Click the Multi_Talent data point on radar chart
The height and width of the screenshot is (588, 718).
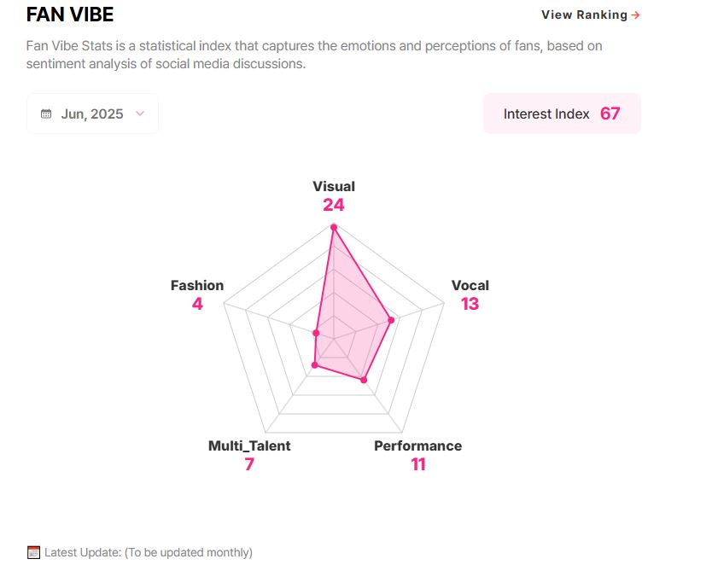tap(314, 364)
